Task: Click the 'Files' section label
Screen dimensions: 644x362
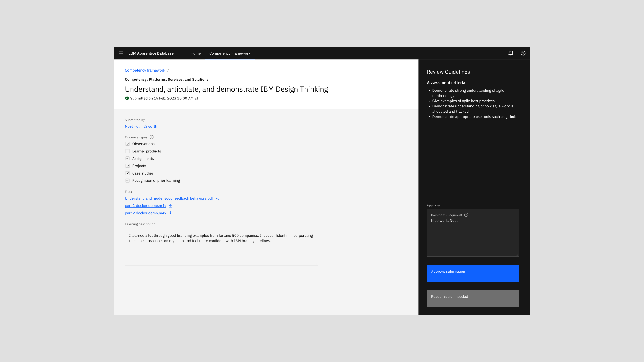Action: 129,192
